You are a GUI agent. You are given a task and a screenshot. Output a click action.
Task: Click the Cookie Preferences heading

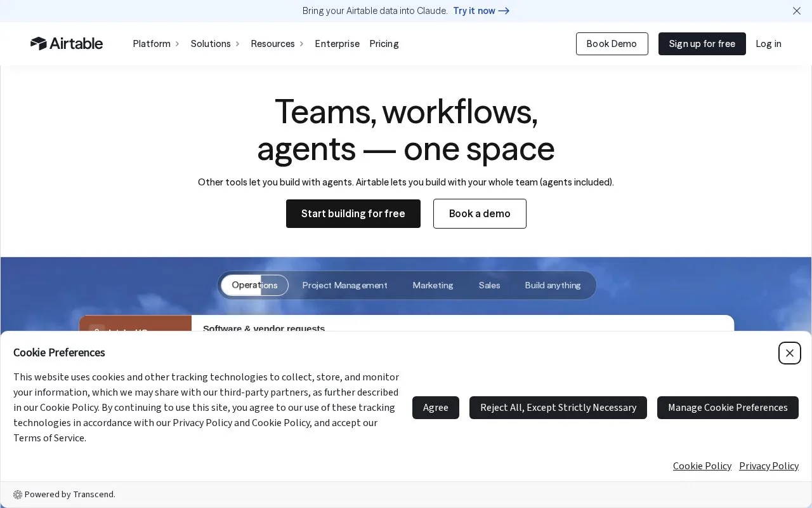point(59,352)
